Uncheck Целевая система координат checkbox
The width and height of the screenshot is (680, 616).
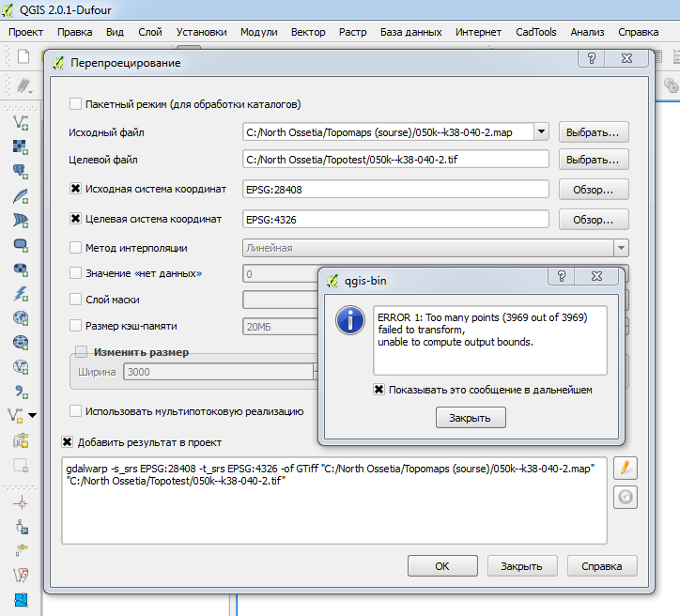click(x=75, y=219)
